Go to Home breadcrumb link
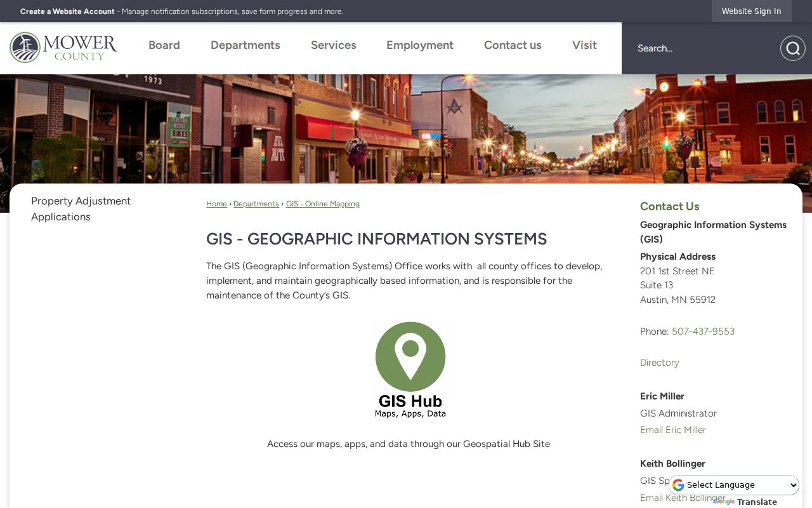The width and height of the screenshot is (812, 508). click(216, 204)
